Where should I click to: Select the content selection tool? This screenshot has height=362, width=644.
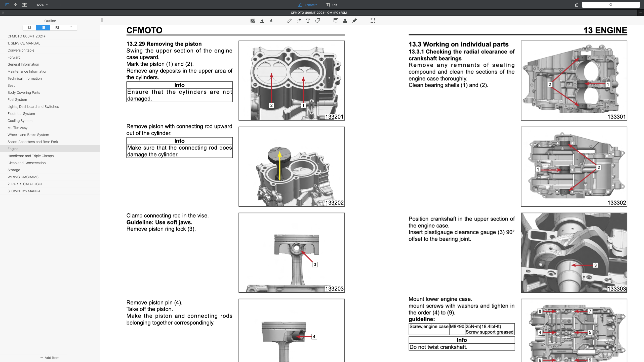click(373, 21)
